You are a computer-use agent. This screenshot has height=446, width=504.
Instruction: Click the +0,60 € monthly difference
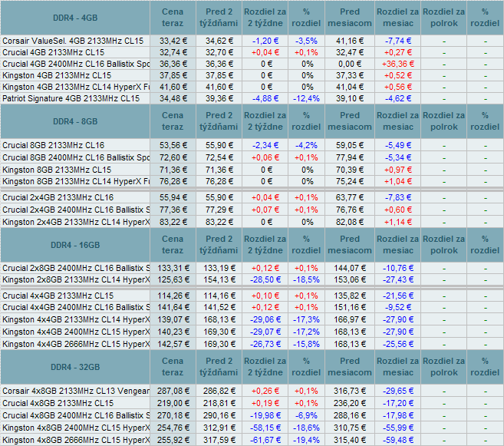click(x=398, y=210)
